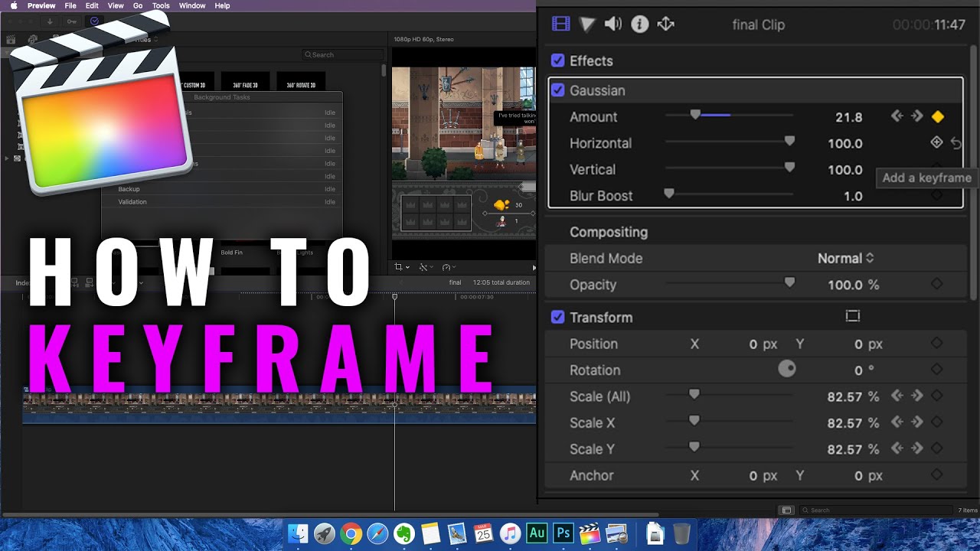Viewport: 980px width, 551px height.
Task: Add a keyframe for Scale (All)
Action: 936,396
